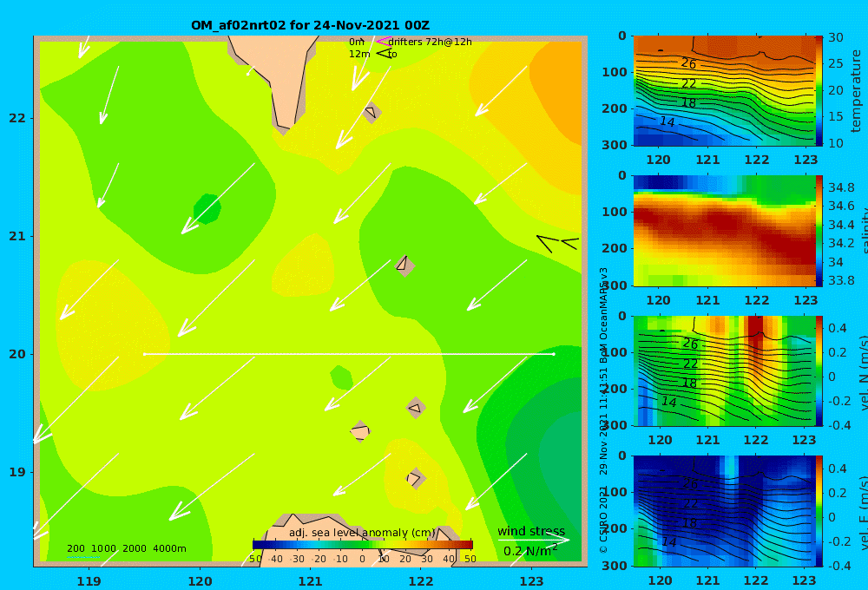Image resolution: width=868 pixels, height=590 pixels.
Task: Click the '12m' legend depth label
Action: (x=359, y=54)
